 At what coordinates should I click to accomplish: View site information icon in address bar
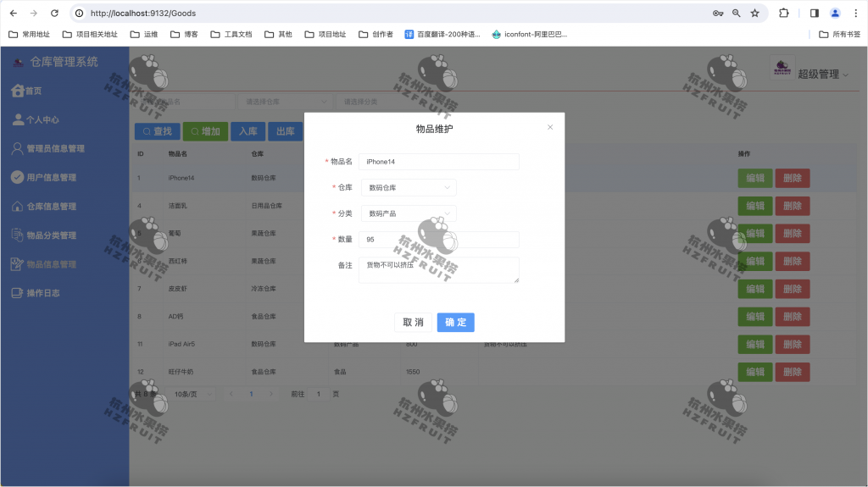pos(79,13)
